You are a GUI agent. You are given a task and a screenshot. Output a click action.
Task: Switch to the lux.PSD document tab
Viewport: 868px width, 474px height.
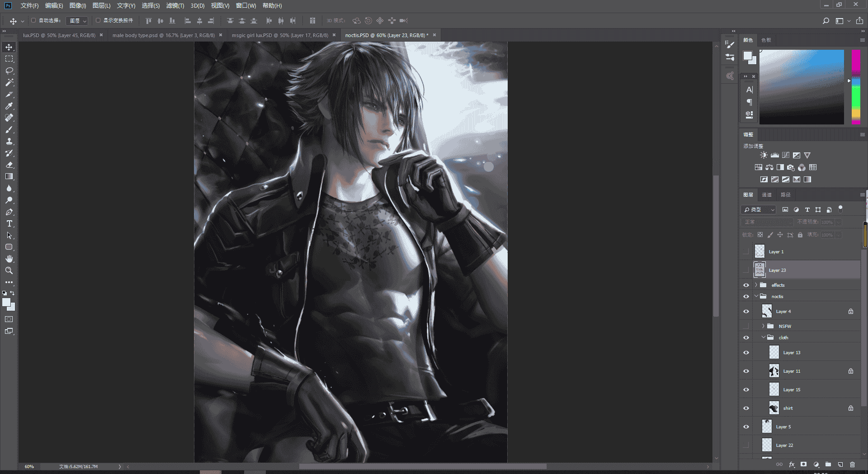pos(59,35)
